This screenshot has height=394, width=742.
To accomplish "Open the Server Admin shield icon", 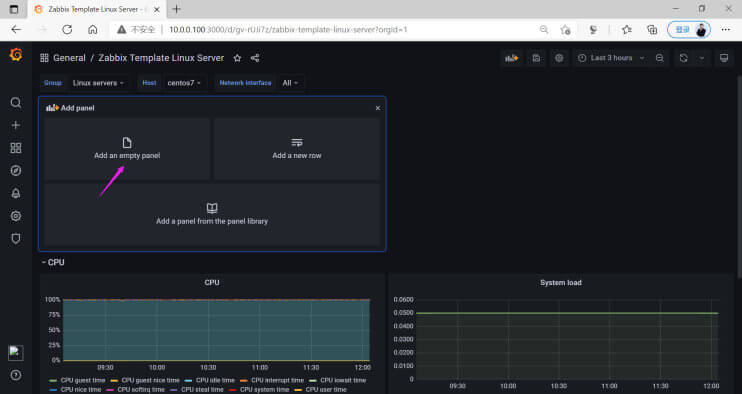I will point(16,238).
